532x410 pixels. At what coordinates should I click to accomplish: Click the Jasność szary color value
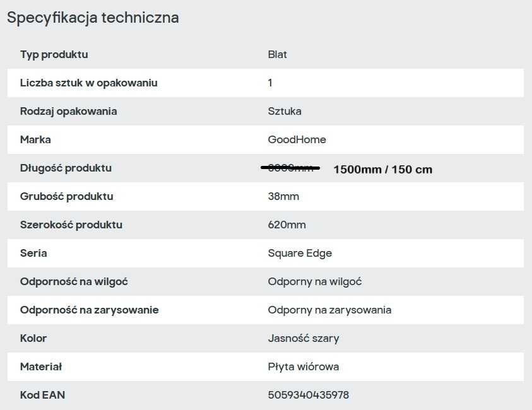click(304, 338)
